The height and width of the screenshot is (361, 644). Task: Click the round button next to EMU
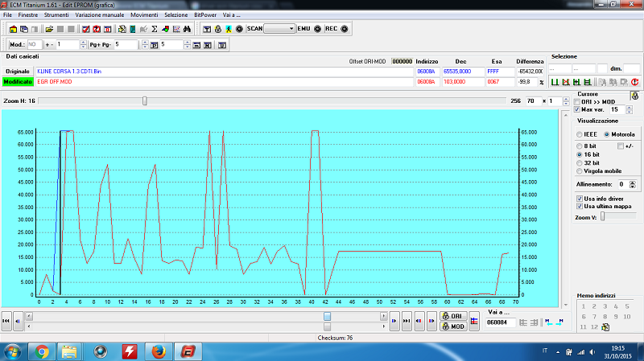pos(317,29)
